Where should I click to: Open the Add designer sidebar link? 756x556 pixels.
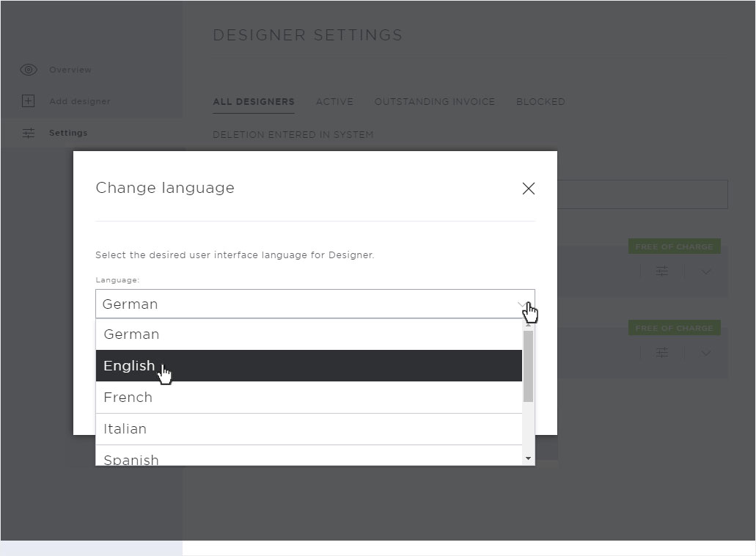tap(79, 101)
